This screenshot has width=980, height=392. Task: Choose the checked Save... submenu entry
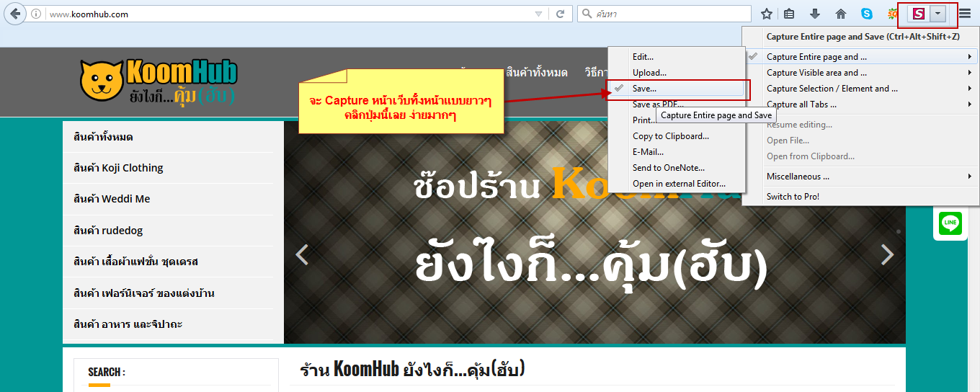(677, 89)
